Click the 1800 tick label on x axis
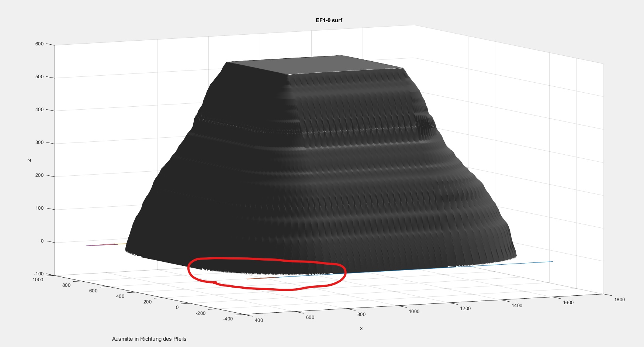644x347 pixels. 619,300
